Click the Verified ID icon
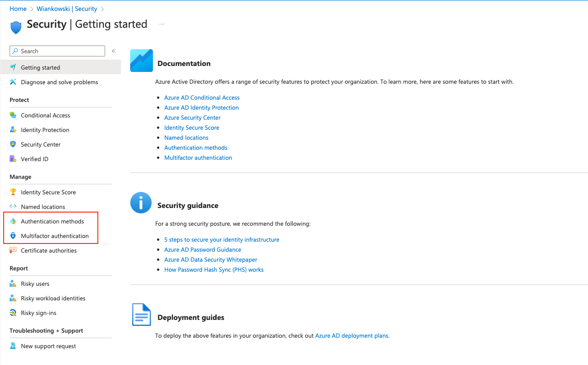Viewport: 588px width, 365px height. point(13,159)
